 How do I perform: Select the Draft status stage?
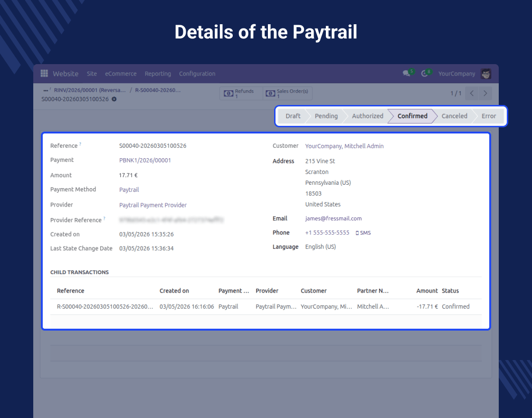click(x=292, y=116)
